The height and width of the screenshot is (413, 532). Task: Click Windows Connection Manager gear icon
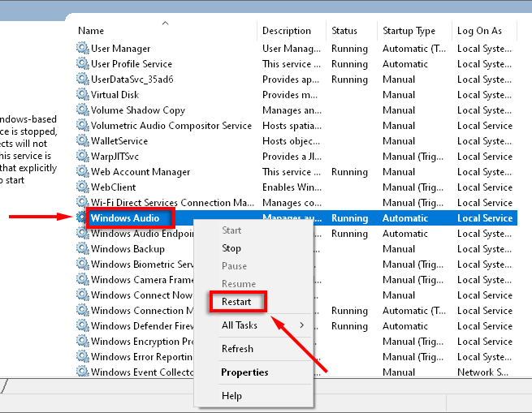click(x=83, y=310)
